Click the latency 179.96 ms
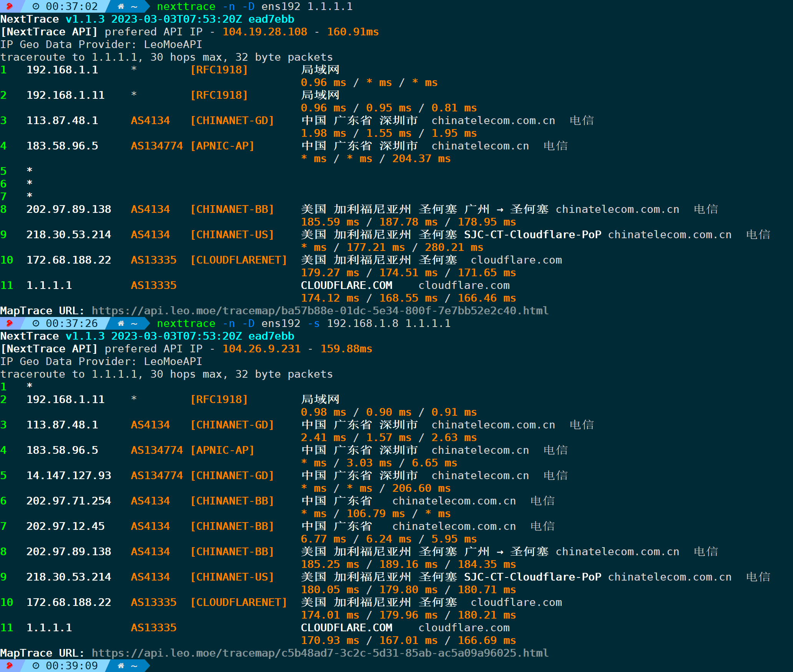Screen dimensions: 793x672 [408, 615]
